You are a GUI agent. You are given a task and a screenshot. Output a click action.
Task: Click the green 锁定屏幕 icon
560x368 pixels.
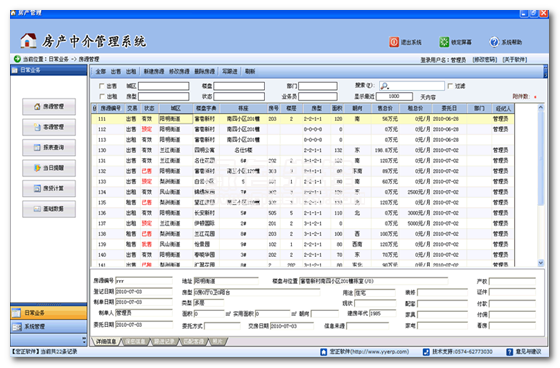click(x=444, y=42)
